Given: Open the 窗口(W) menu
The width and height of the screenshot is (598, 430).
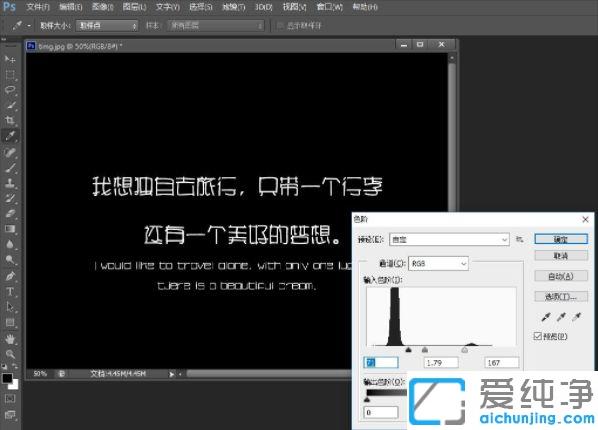Looking at the screenshot, I should (330, 7).
